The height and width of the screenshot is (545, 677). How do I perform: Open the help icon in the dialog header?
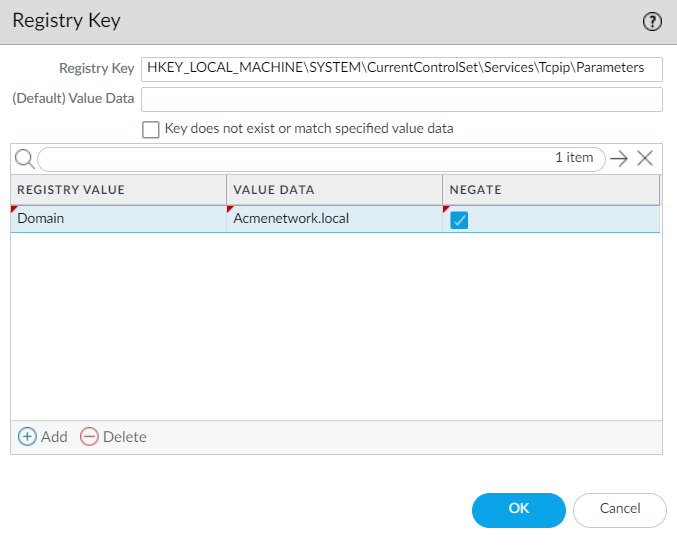click(653, 21)
